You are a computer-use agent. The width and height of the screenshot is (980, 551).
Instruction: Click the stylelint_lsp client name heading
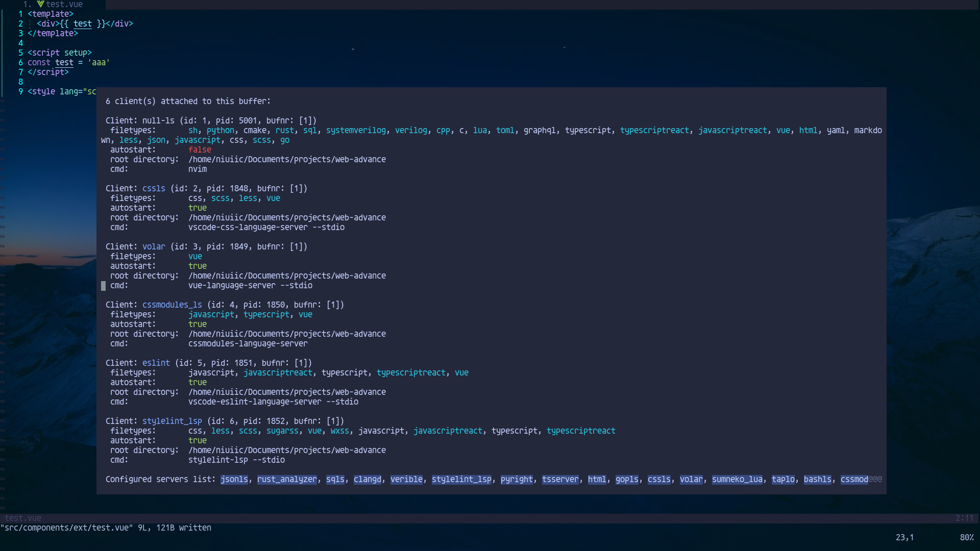[172, 421]
